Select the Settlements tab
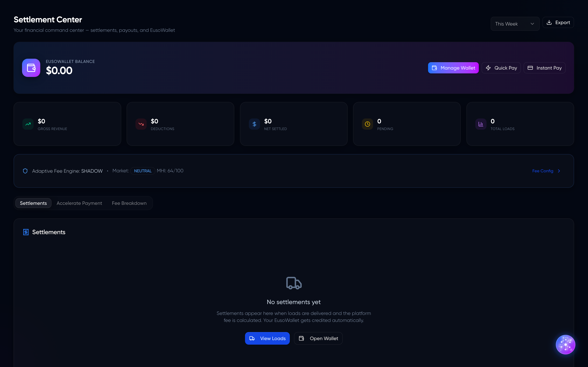Screen dimensions: 588x367 click(33, 203)
